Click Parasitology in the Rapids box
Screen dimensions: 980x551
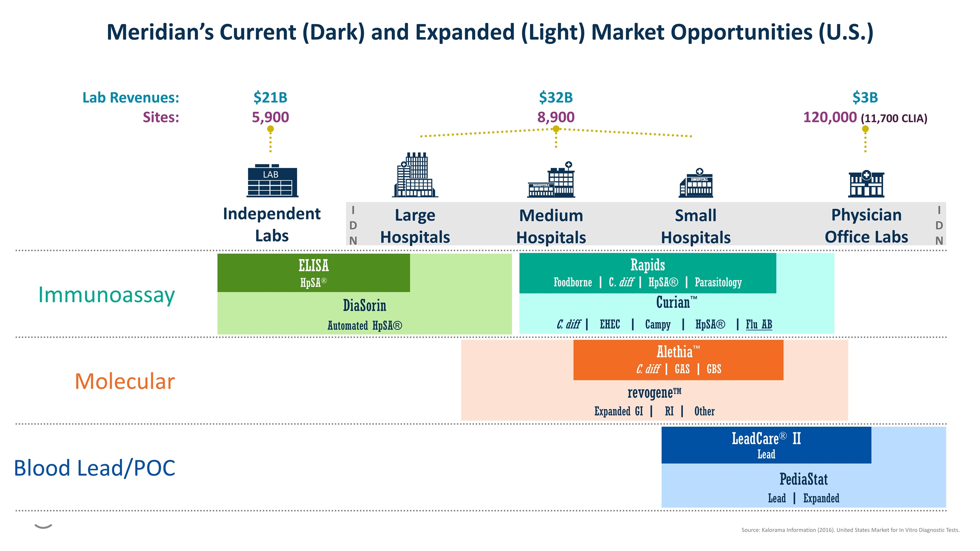pyautogui.click(x=718, y=282)
